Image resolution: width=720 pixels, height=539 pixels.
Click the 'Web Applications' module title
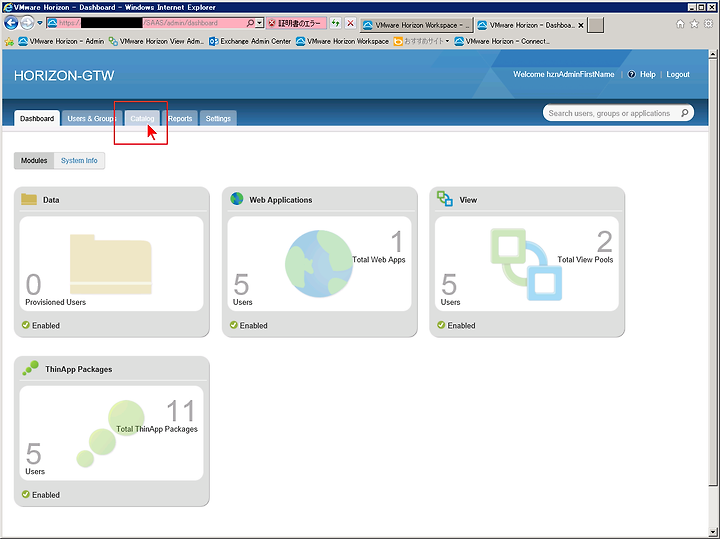tap(281, 200)
